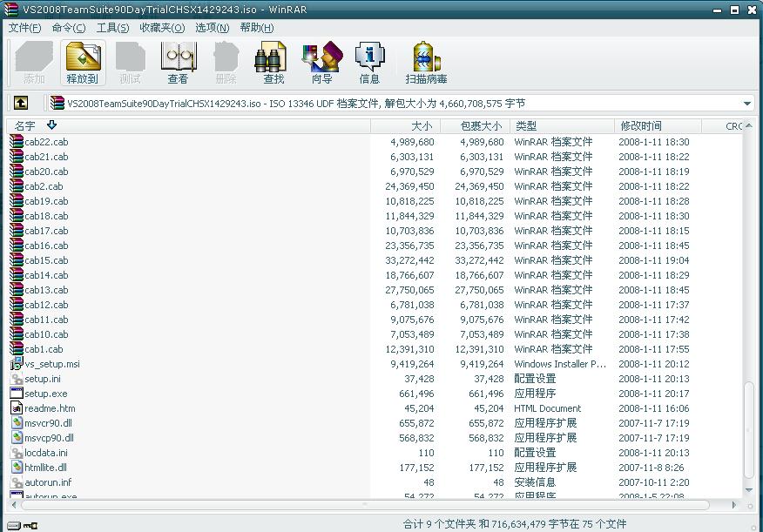Select file name cab16.cab
The width and height of the screenshot is (763, 532).
46,246
